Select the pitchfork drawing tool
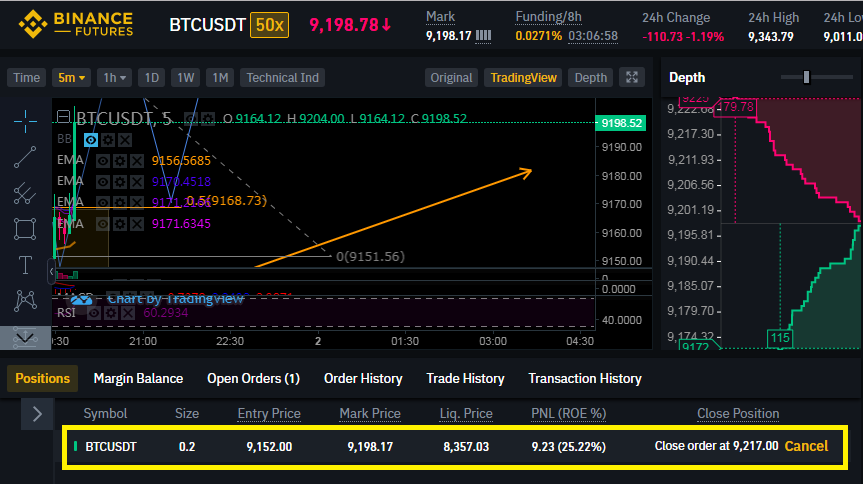 pyautogui.click(x=25, y=193)
